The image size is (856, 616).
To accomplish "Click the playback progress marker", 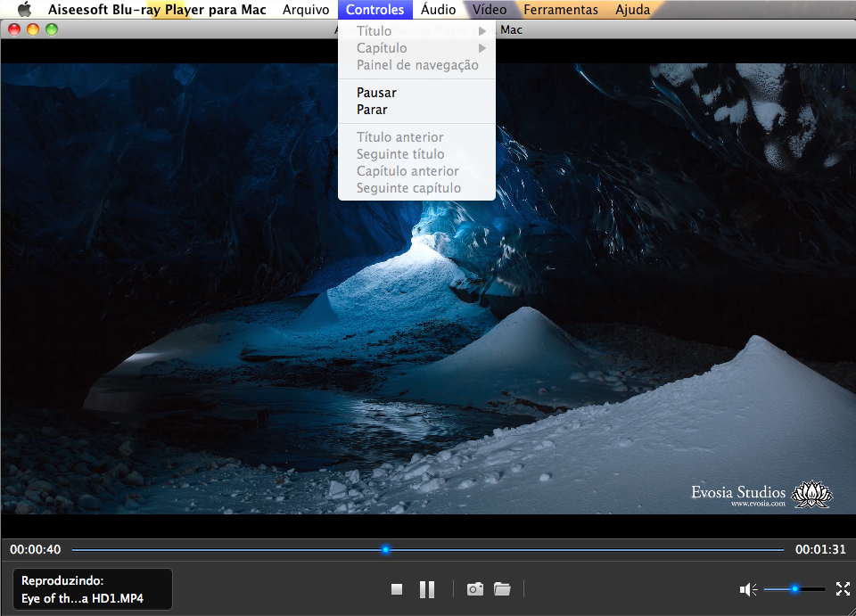I will click(x=385, y=550).
